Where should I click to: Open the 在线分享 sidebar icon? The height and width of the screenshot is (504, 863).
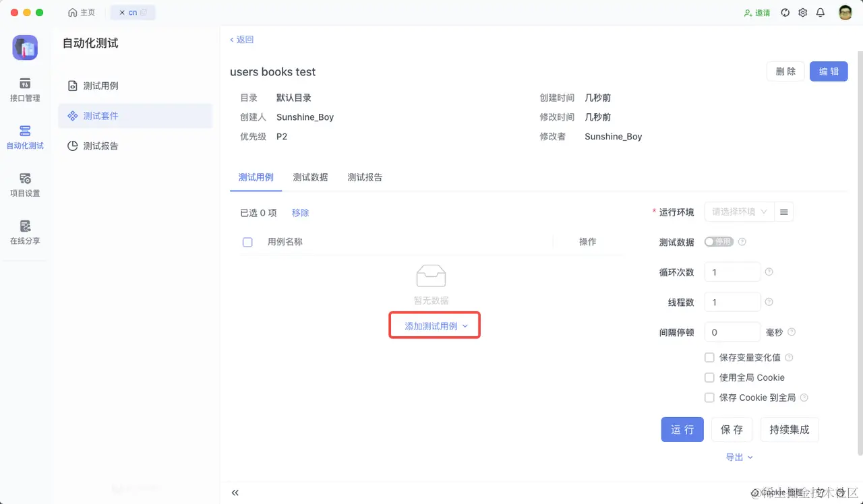point(25,232)
